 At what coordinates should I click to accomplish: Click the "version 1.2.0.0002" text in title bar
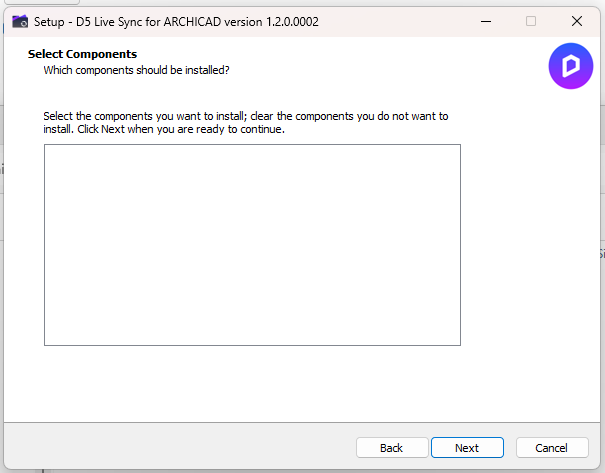(x=272, y=21)
